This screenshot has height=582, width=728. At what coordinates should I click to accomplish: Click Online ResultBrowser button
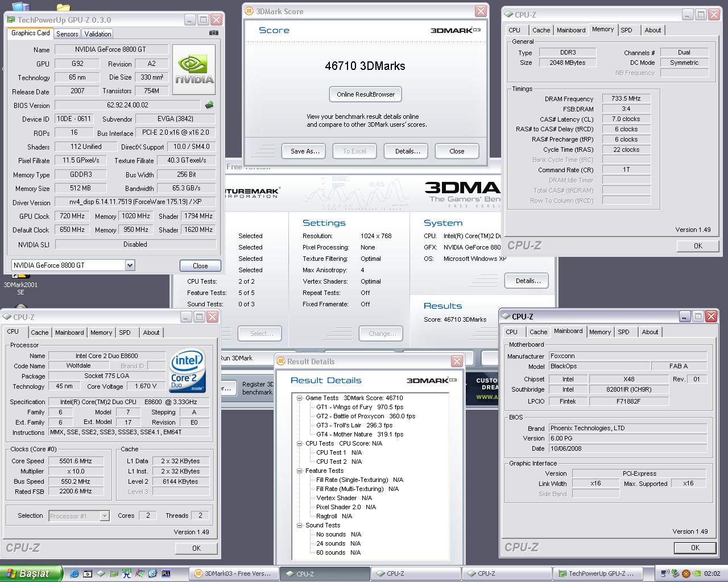coord(366,94)
